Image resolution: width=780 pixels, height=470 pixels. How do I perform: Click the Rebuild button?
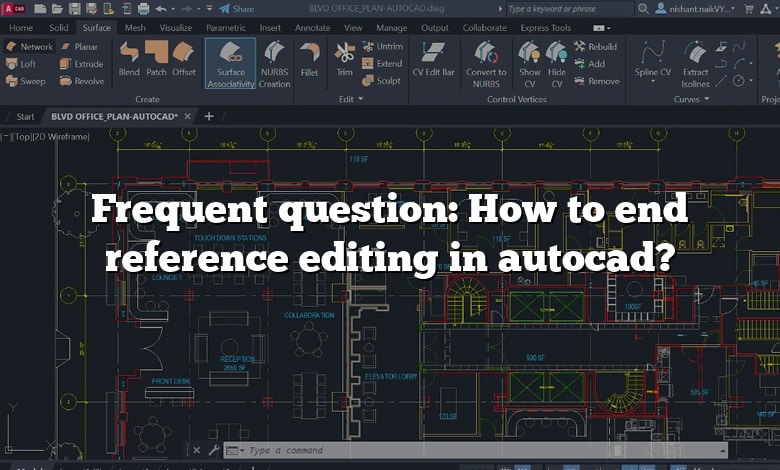[596, 46]
